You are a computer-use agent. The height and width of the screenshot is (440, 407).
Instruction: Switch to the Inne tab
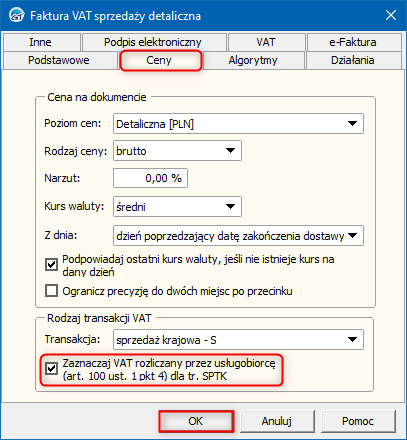click(x=41, y=42)
